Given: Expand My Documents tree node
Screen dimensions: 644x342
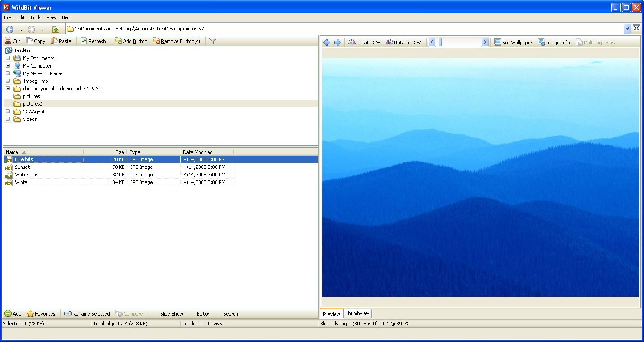Looking at the screenshot, I should [8, 58].
